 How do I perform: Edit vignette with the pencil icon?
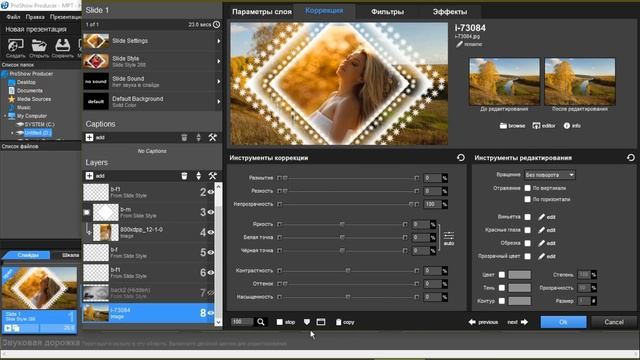tap(541, 217)
